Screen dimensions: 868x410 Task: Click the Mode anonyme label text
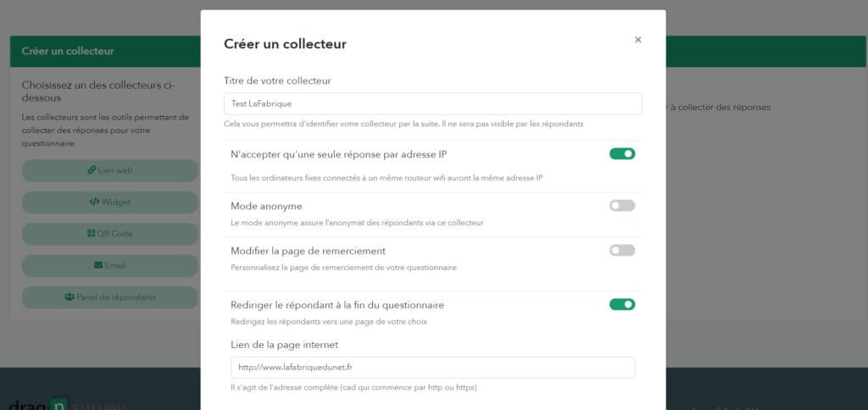point(266,206)
